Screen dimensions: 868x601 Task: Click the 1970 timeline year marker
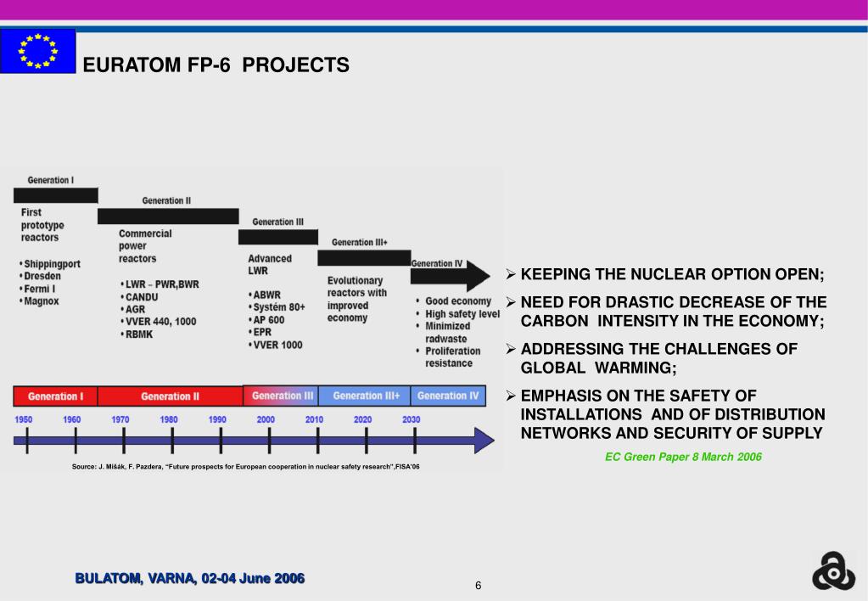pyautogui.click(x=120, y=419)
